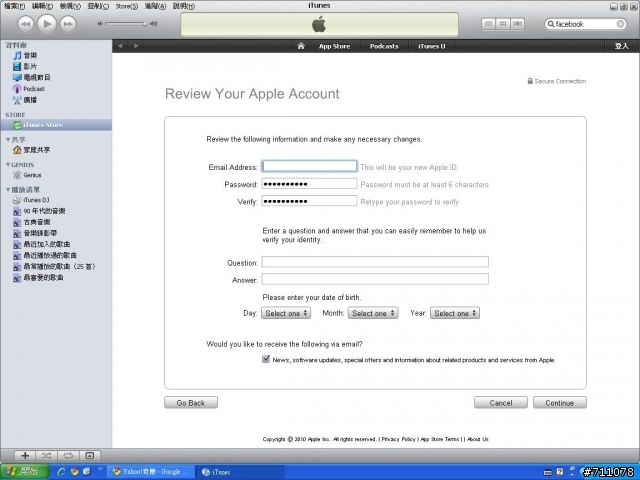The width and height of the screenshot is (640, 480).
Task: Click the high-volume speaker icon
Action: [153, 24]
